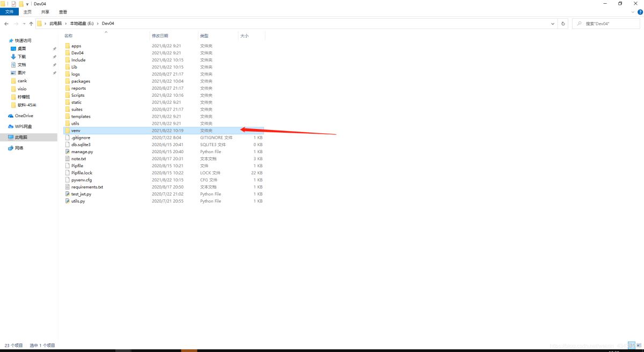Switch to the 查看 ribbon tab

[x=63, y=11]
